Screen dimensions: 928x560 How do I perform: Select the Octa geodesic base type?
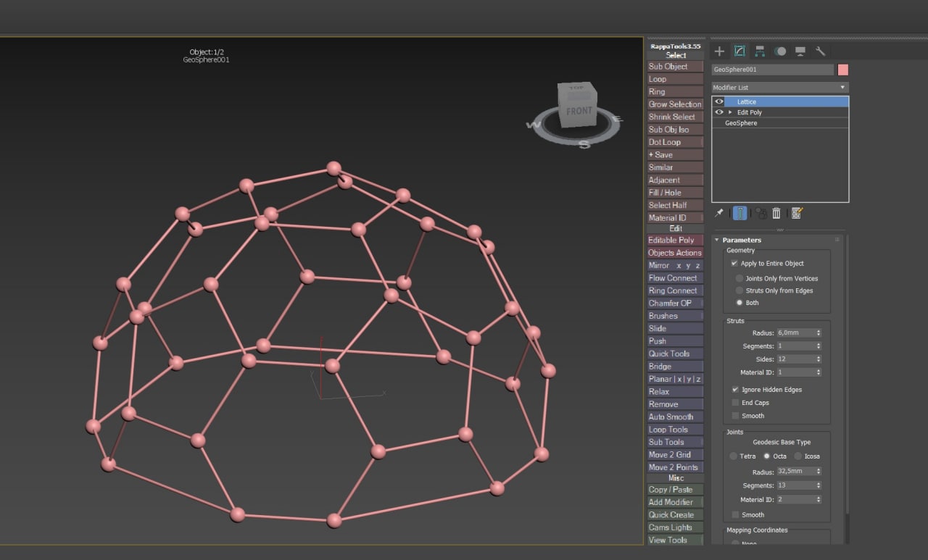point(766,456)
